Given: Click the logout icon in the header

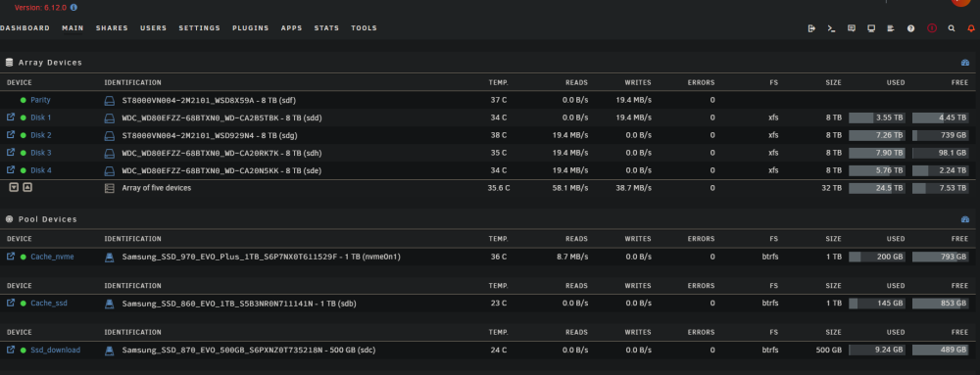Looking at the screenshot, I should pos(811,28).
